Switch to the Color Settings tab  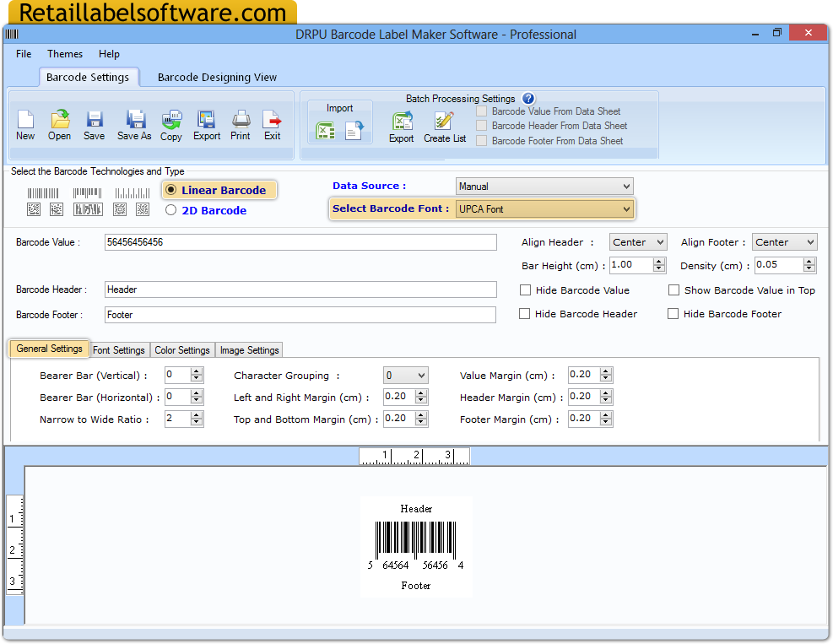click(x=182, y=349)
